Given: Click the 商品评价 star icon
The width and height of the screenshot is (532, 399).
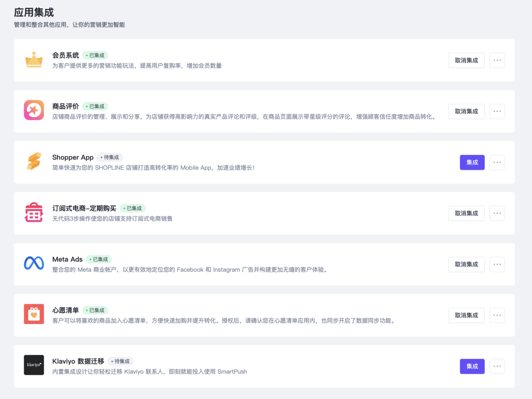Looking at the screenshot, I should click(x=33, y=111).
